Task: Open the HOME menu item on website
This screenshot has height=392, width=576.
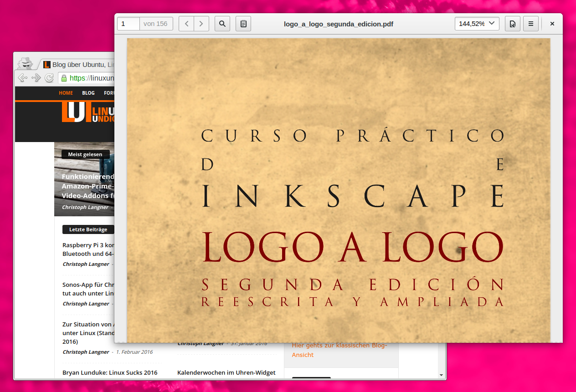Action: [66, 93]
